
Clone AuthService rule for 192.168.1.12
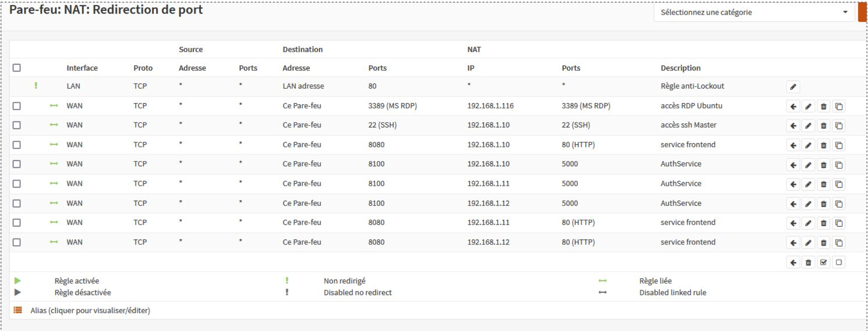[839, 204]
